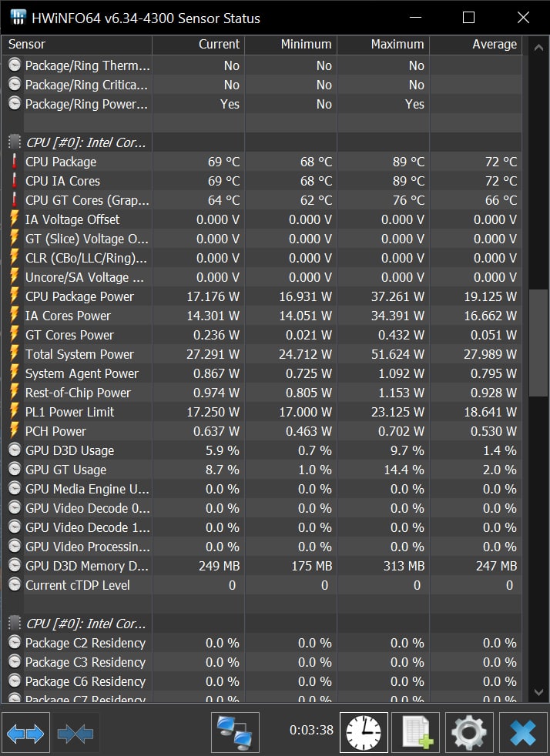The image size is (550, 756).
Task: Click the vertical scrollbar thumb
Action: pyautogui.click(x=538, y=343)
